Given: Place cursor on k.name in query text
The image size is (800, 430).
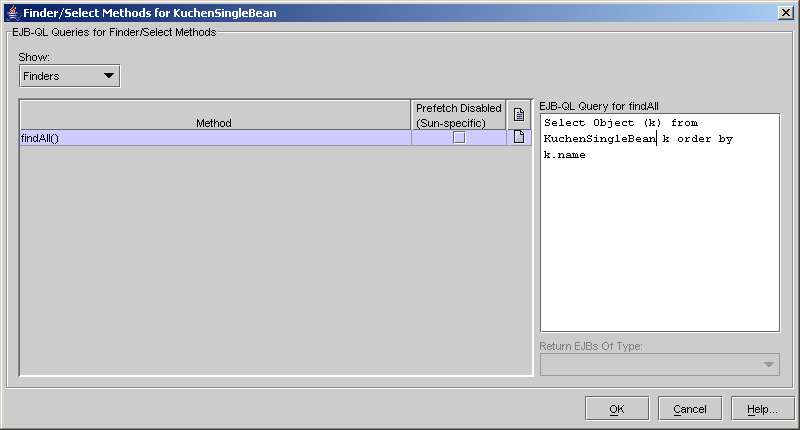Looking at the screenshot, I should click(x=565, y=155).
